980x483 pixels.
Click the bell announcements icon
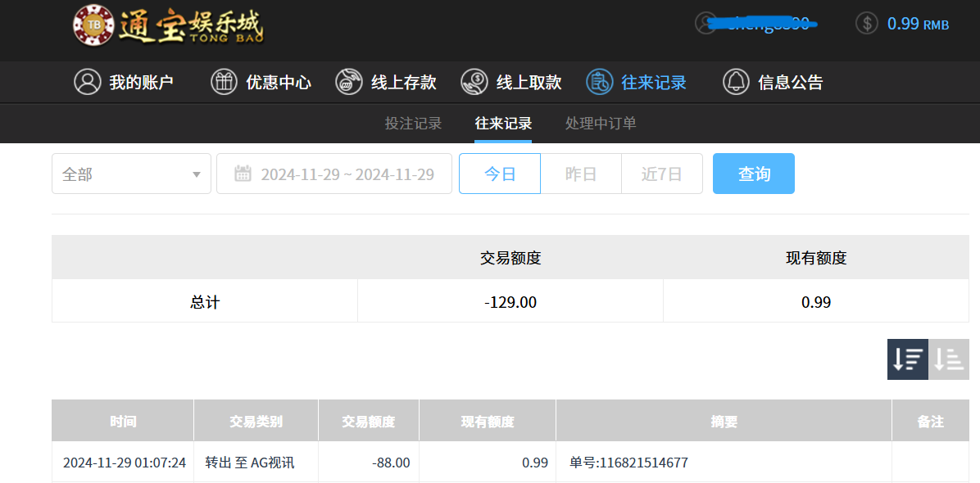[736, 82]
